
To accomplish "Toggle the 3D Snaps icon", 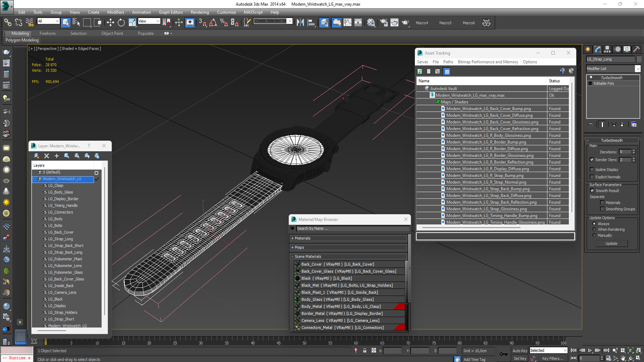I will (202, 22).
